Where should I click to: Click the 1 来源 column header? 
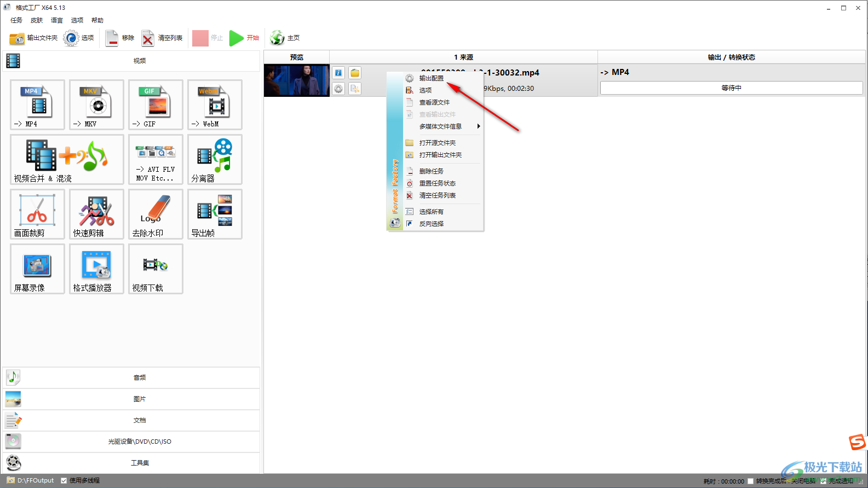tap(463, 57)
